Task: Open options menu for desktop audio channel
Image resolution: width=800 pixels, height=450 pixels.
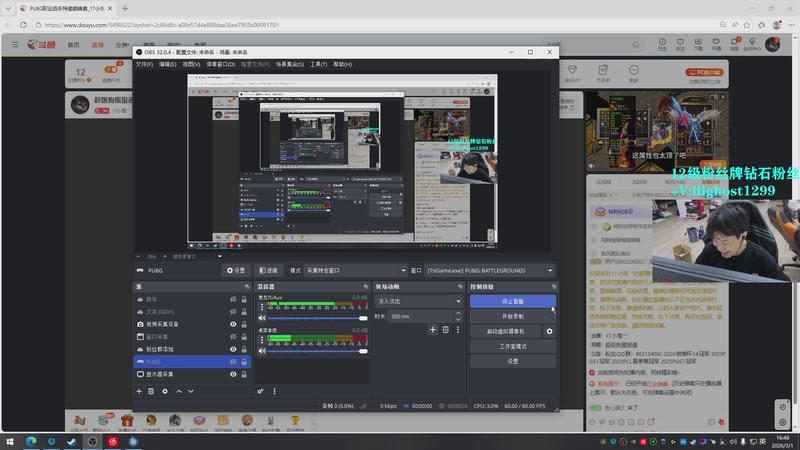Action: [262, 339]
